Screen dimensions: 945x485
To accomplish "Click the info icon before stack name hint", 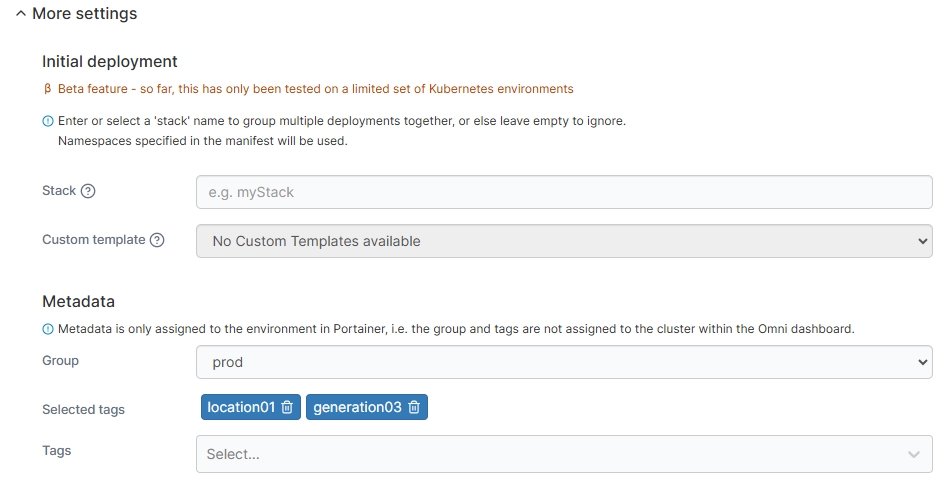I will (48, 121).
